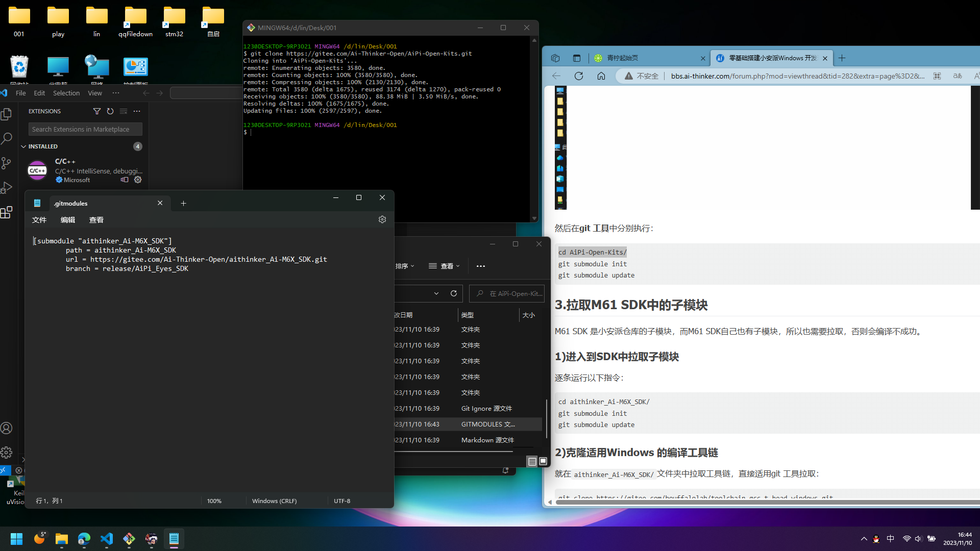This screenshot has width=980, height=551.
Task: Open the stm32 desktop folder
Action: pos(174,22)
